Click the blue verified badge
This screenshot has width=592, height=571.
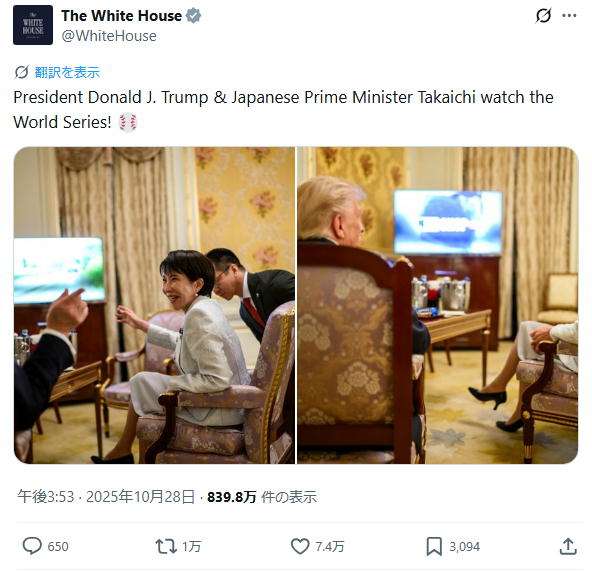click(194, 16)
